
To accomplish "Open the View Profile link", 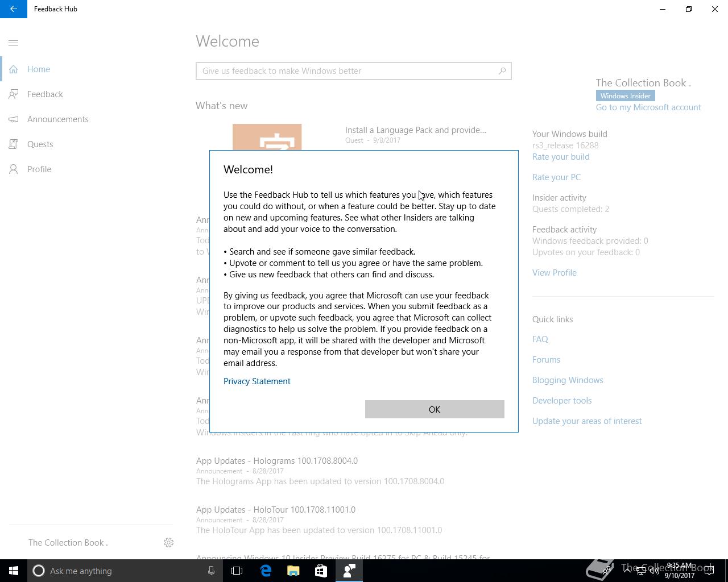I will coord(555,273).
